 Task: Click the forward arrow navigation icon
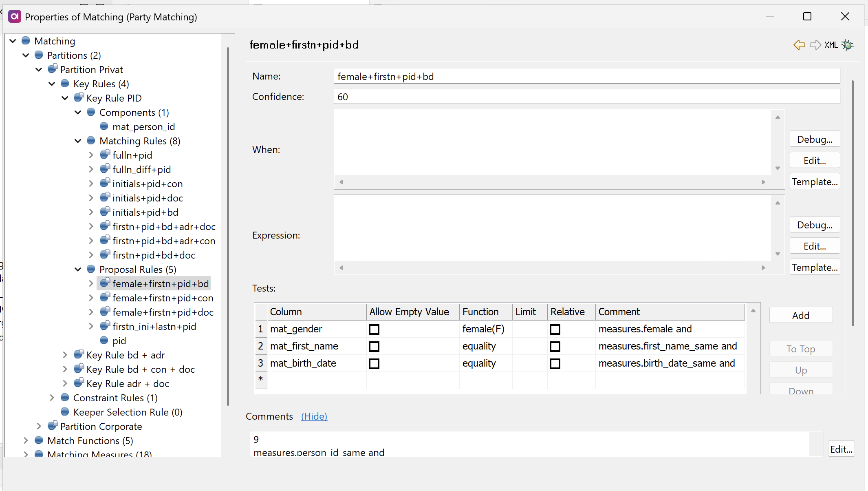(x=815, y=45)
